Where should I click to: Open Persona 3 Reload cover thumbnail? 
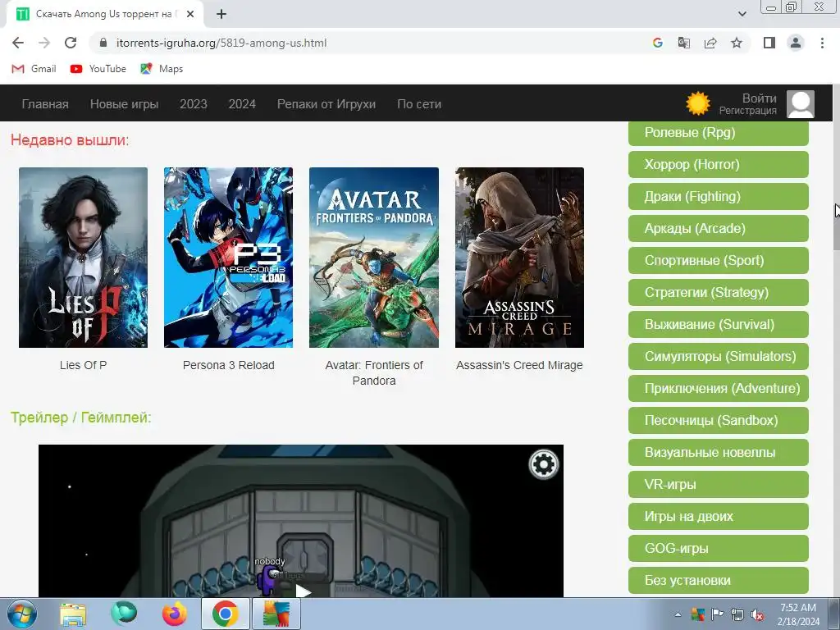click(228, 257)
